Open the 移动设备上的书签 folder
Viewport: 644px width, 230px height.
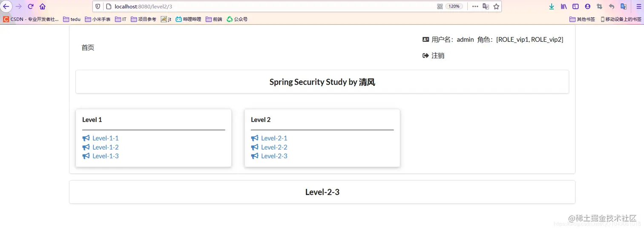[621, 19]
